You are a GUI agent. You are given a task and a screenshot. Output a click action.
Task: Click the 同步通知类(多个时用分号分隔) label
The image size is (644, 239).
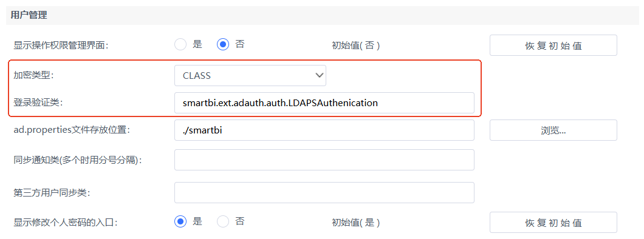tap(78, 160)
